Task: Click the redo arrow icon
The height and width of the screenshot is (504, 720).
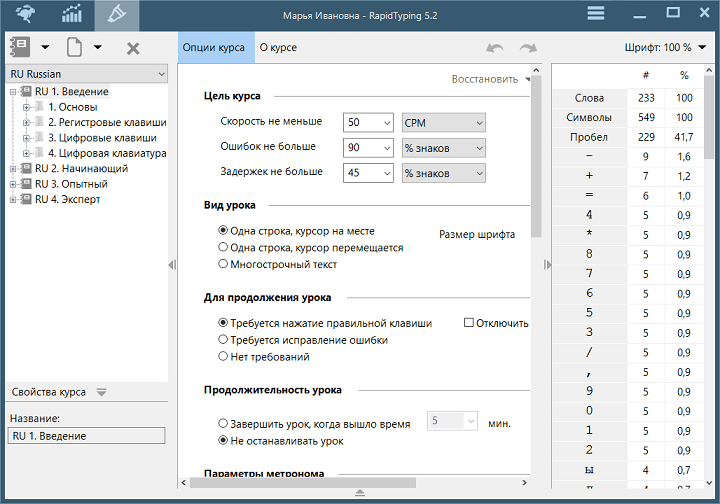Action: (528, 47)
